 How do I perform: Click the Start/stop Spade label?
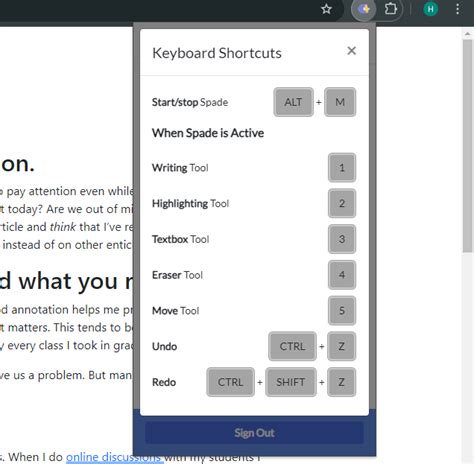coord(190,102)
